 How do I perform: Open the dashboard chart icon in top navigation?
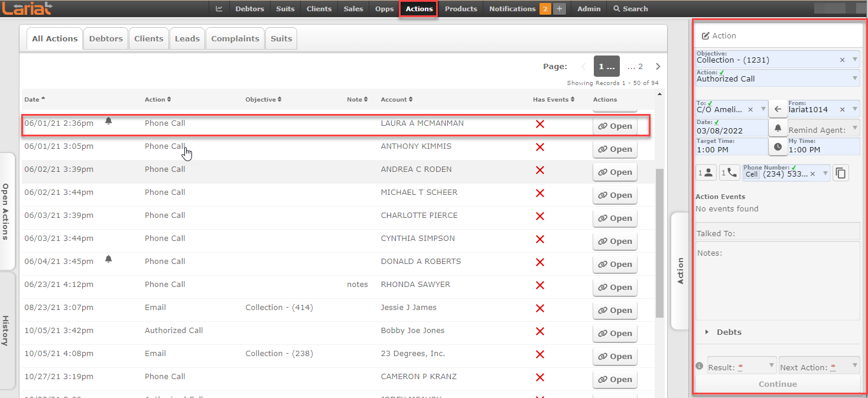[219, 9]
